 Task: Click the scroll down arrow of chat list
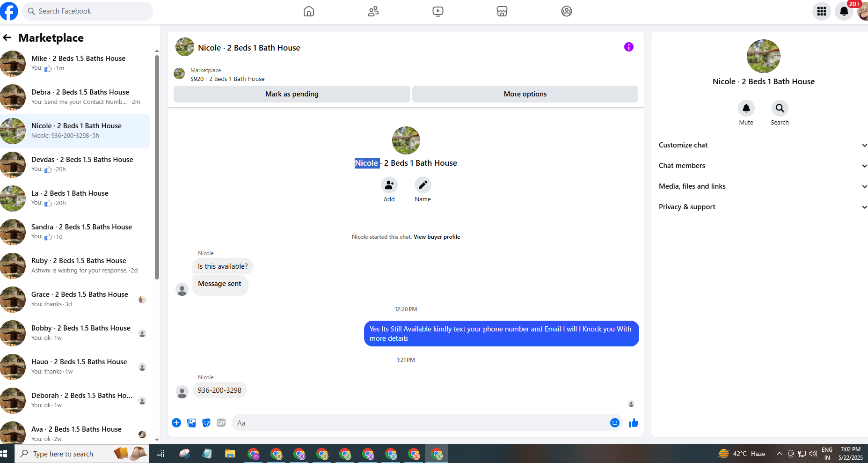coord(157,440)
